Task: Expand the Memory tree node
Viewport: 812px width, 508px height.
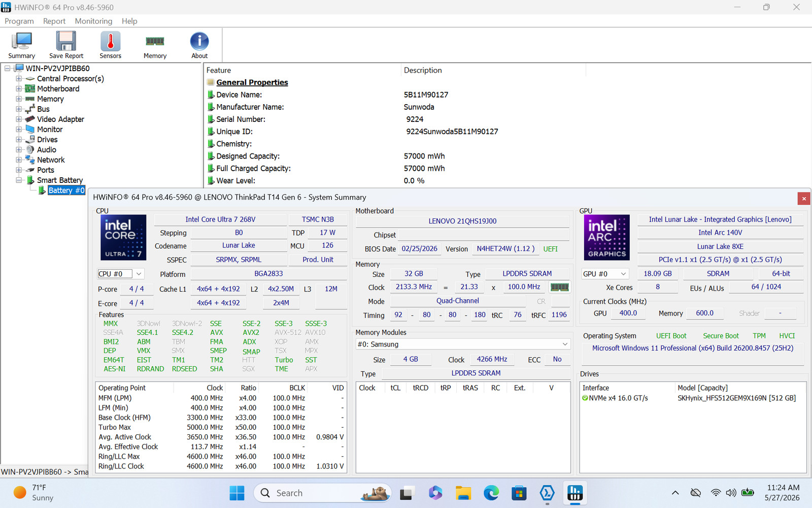Action: click(x=19, y=99)
